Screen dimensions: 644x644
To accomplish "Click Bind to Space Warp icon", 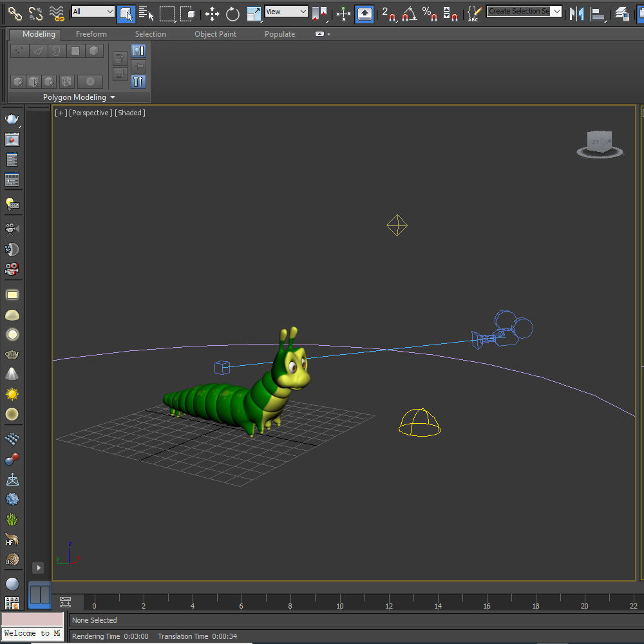I will (57, 14).
